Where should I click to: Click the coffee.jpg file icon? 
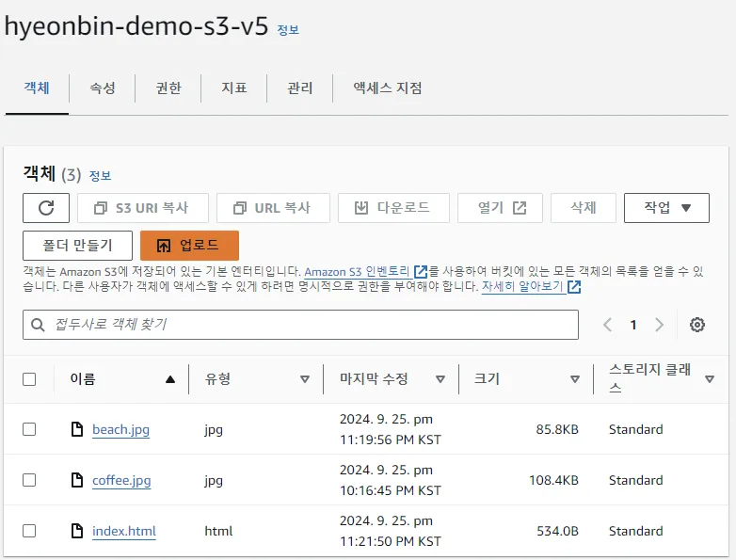77,480
